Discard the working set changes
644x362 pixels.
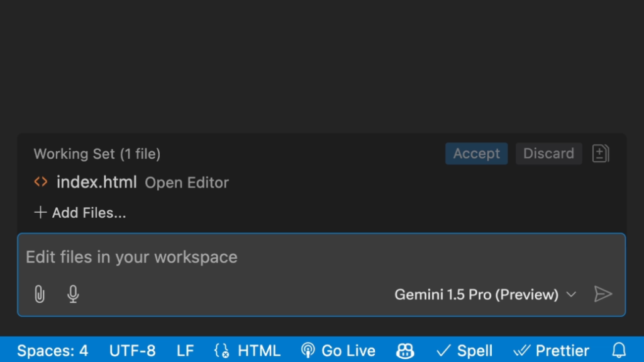548,154
